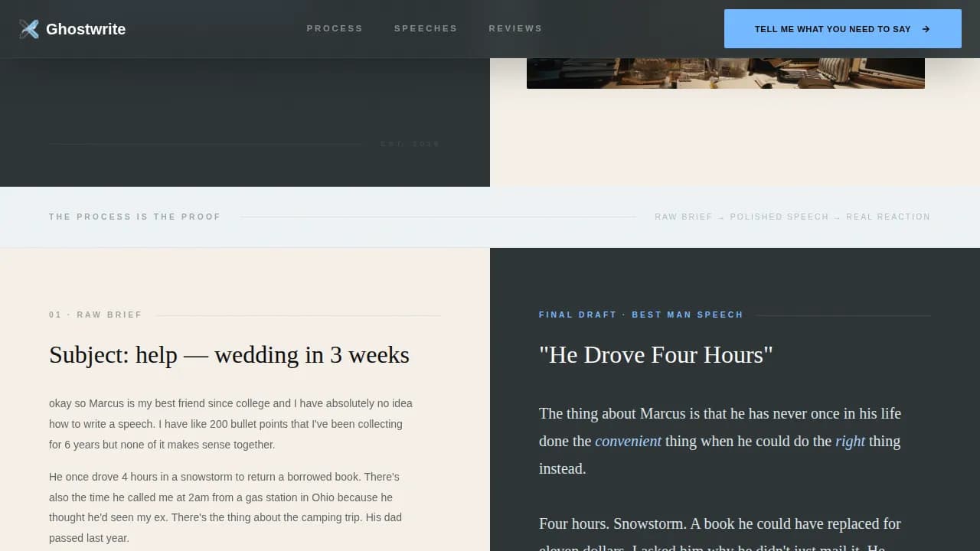Go to the Speeches section
The height and width of the screenshot is (551, 980).
pyautogui.click(x=426, y=28)
